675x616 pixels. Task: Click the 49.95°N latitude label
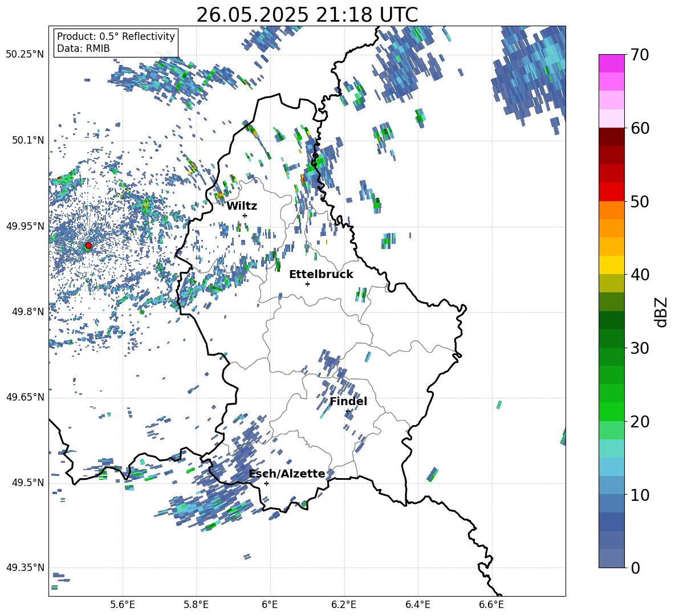pyautogui.click(x=25, y=226)
